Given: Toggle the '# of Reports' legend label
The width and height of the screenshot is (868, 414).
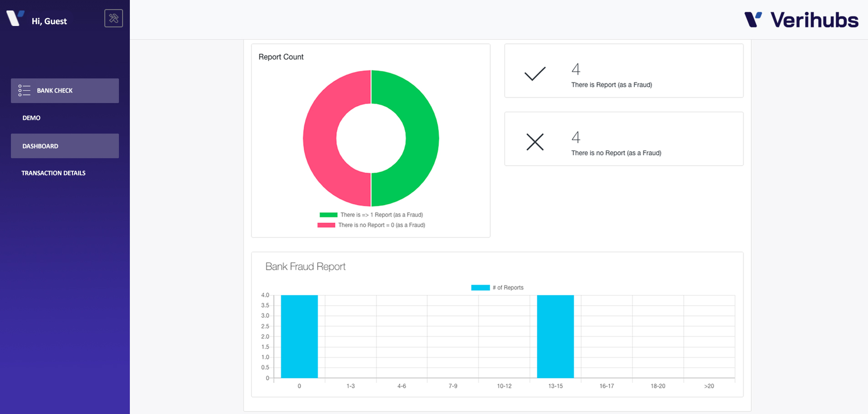Looking at the screenshot, I should coord(508,288).
